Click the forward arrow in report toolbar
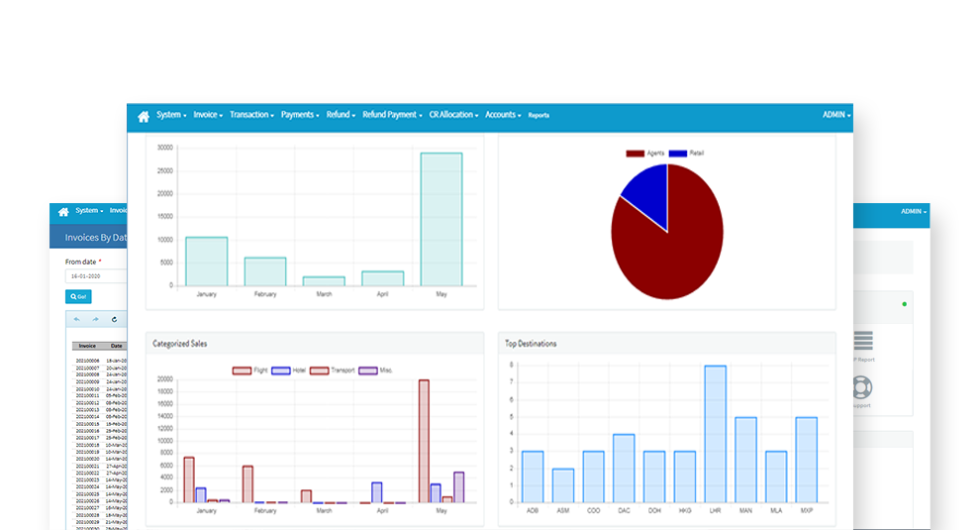The height and width of the screenshot is (530, 980). 96,319
